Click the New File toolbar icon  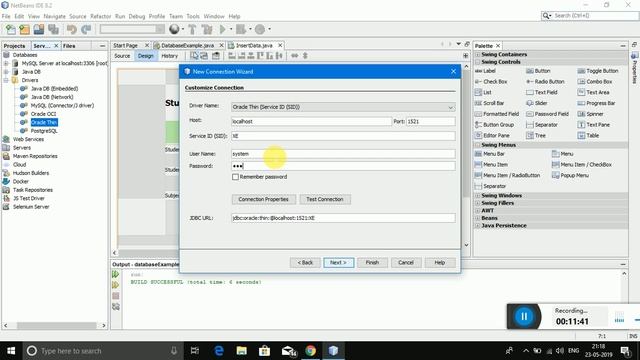coord(11,29)
